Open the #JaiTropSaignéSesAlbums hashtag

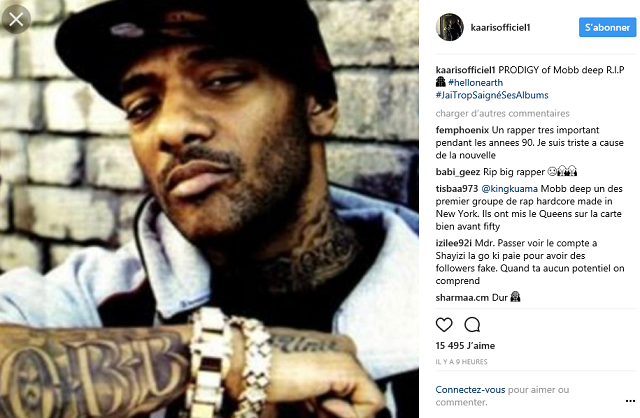coord(492,95)
